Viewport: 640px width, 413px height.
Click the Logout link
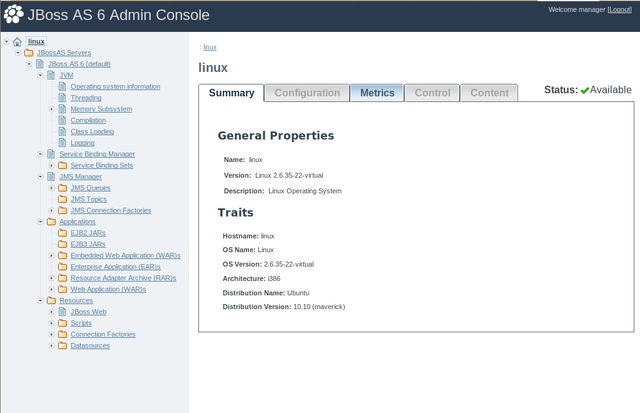click(620, 9)
